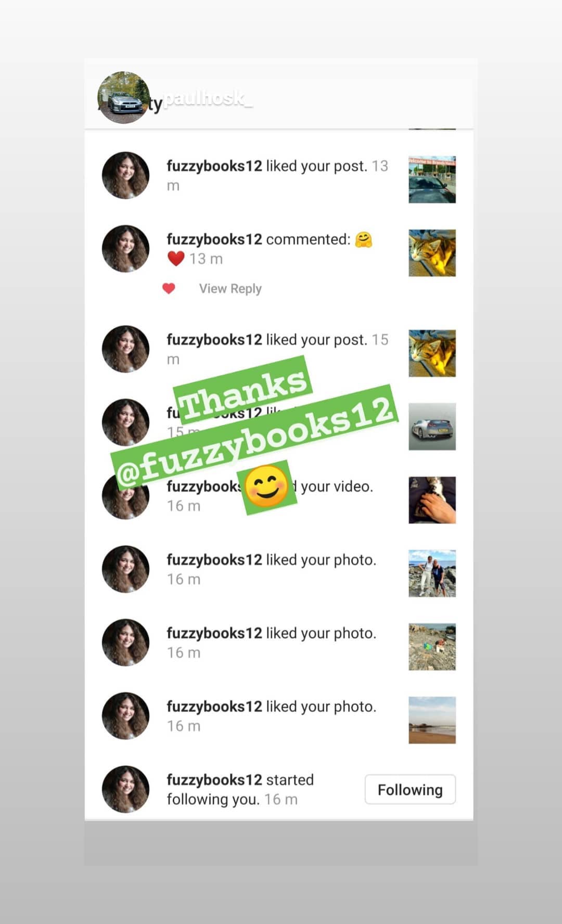Tap the smiling emoji sticker on the story
This screenshot has height=924, width=562.
pyautogui.click(x=266, y=487)
